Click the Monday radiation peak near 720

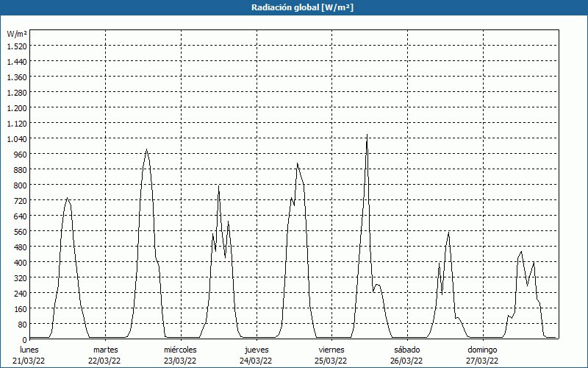67,198
